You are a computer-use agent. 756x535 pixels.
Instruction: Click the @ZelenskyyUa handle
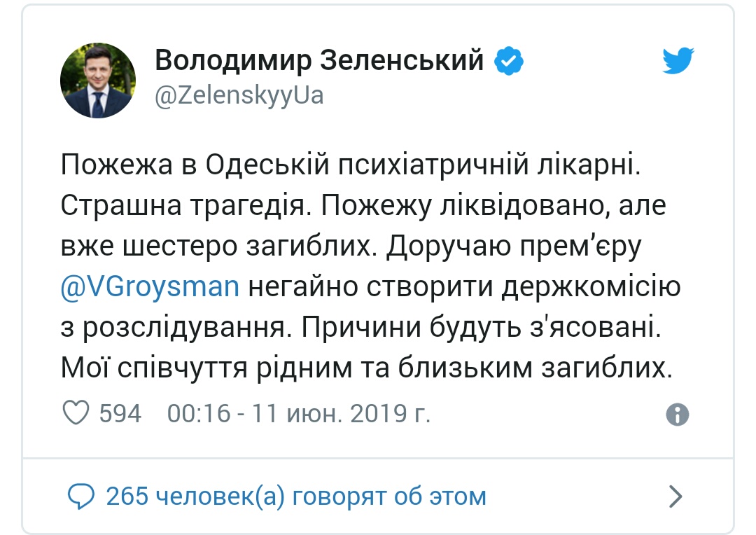point(239,95)
